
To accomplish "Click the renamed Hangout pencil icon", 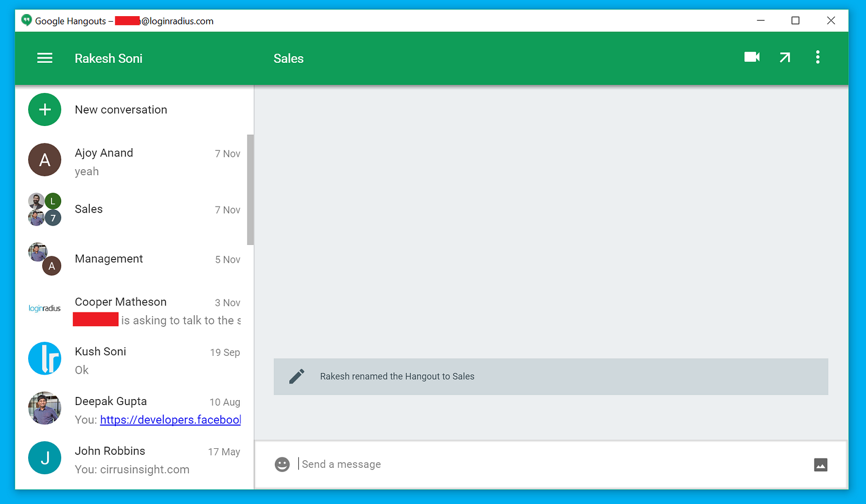I will point(297,376).
